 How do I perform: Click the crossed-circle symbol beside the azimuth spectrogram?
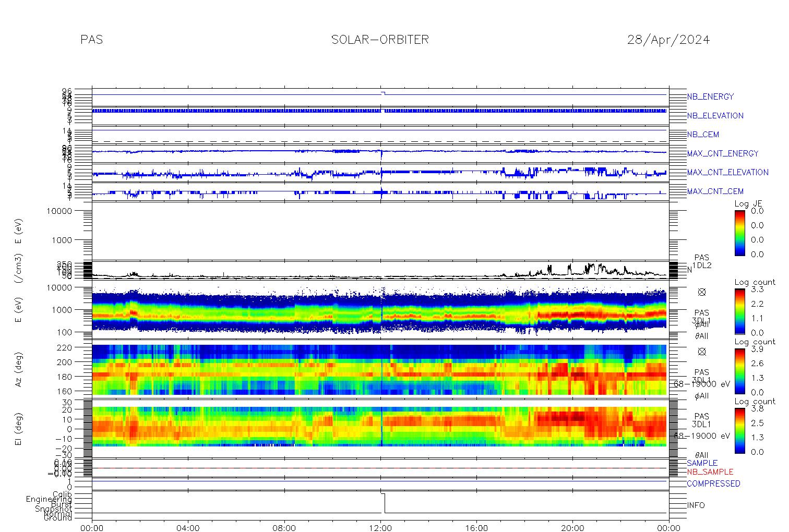coord(702,352)
